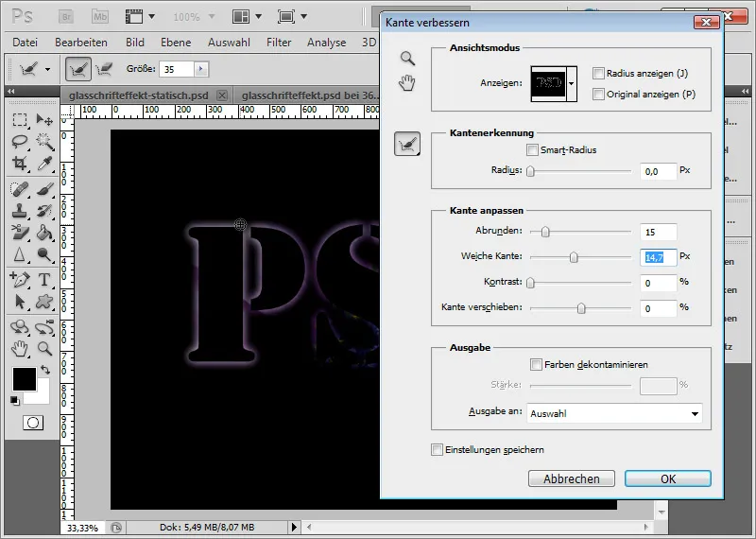Image resolution: width=756 pixels, height=539 pixels.
Task: Enable Original anzeigen (P) checkbox
Action: 598,95
